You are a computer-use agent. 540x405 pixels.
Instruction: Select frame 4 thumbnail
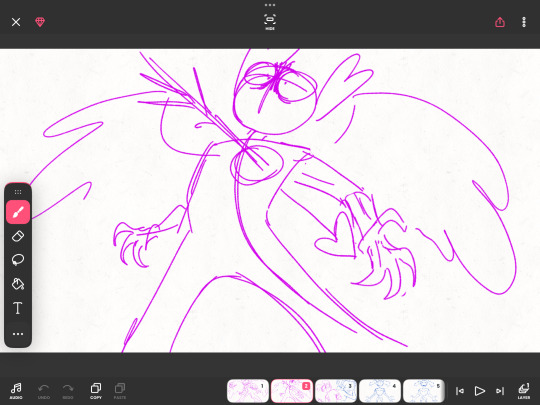380,391
